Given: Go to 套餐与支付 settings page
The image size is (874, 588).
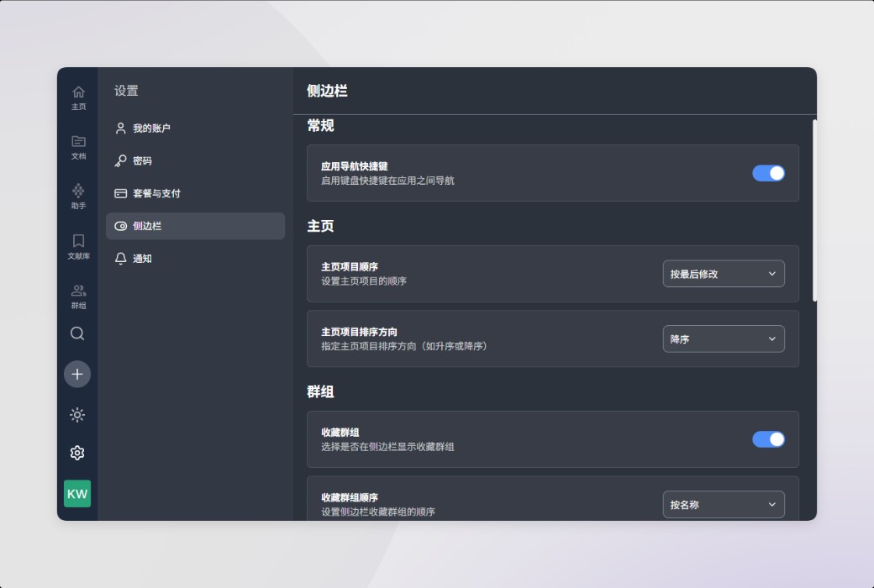Looking at the screenshot, I should pyautogui.click(x=195, y=193).
